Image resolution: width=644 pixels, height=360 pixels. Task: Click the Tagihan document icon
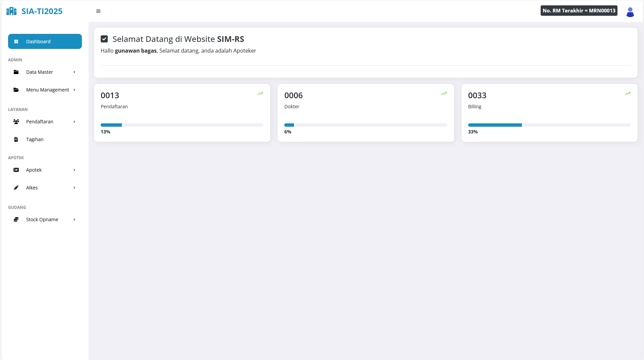16,139
